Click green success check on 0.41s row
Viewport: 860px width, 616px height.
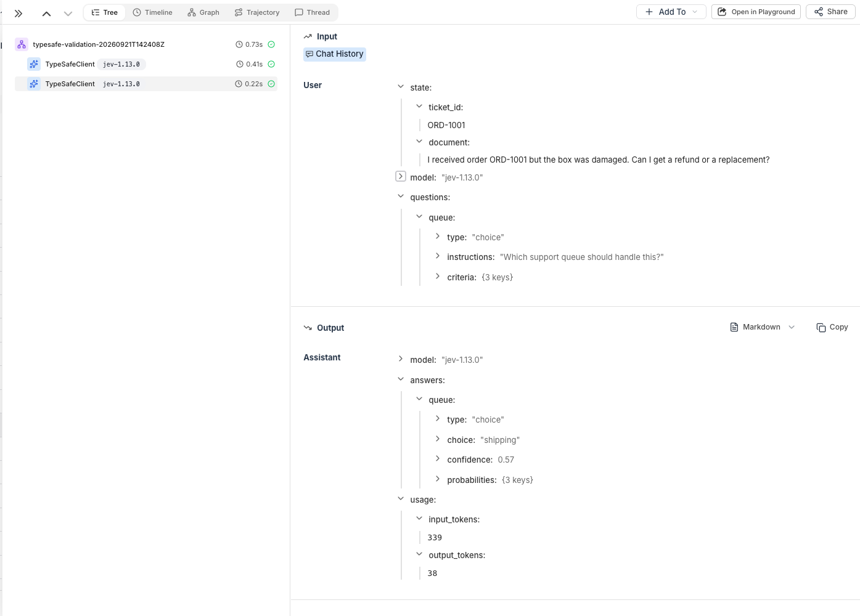coord(271,64)
